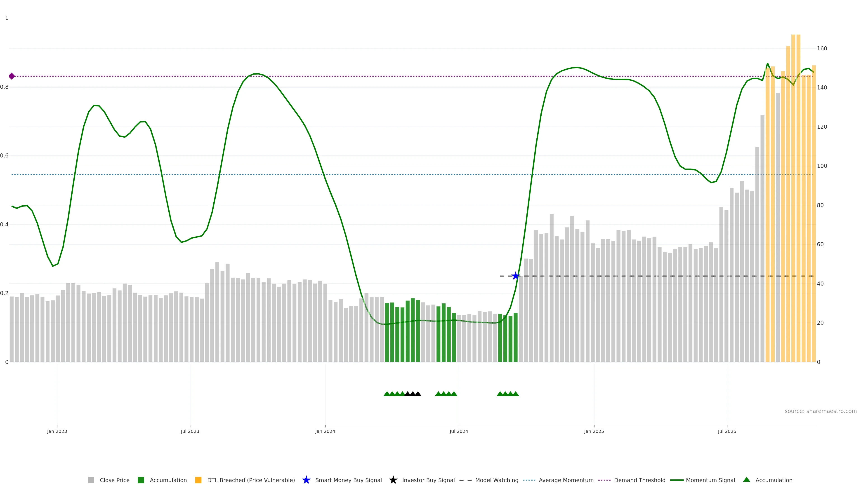Click the Average Momentum legend label
Viewport: 868px width, 488px height.
566,480
